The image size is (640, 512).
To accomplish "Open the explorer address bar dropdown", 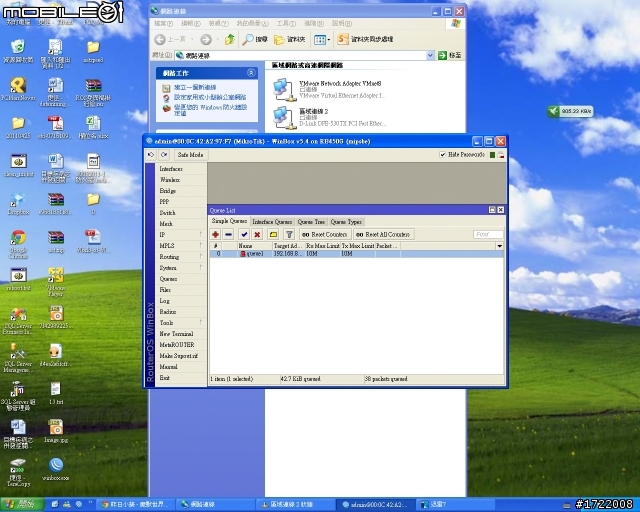I will (x=430, y=55).
